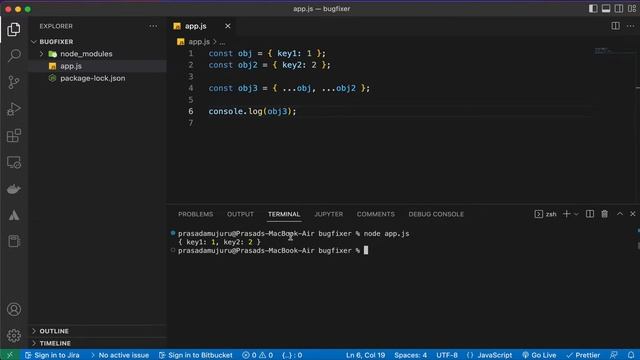Click the Prettier status item

[x=583, y=355]
